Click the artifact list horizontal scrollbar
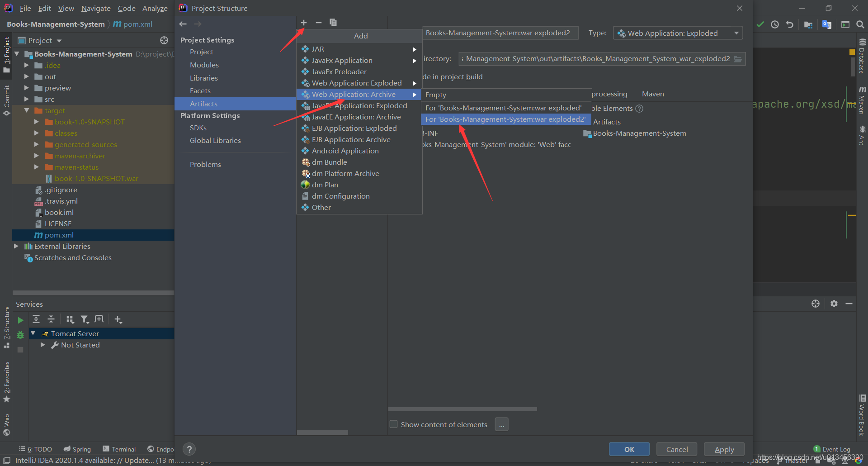Screen dimensions: 868x466 point(322,433)
